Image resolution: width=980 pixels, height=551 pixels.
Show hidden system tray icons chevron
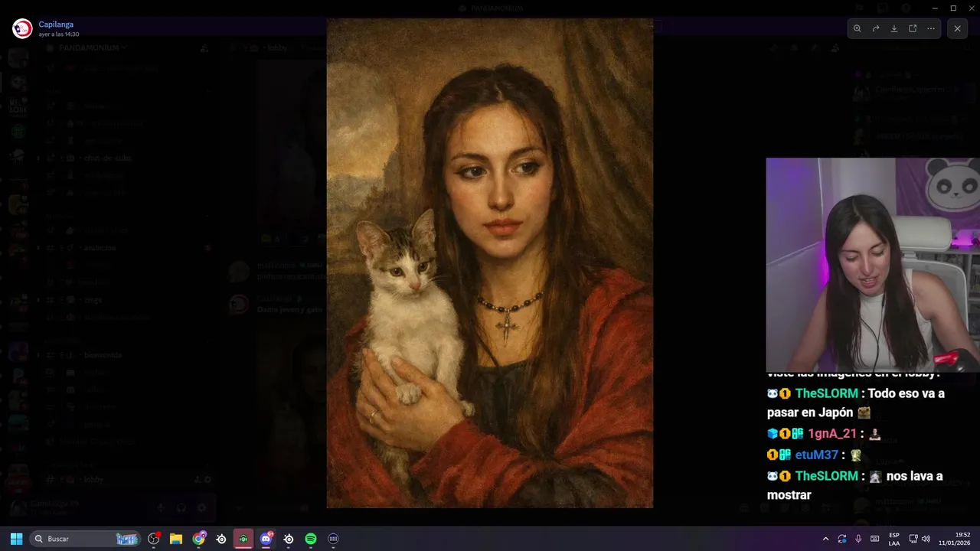(x=825, y=539)
